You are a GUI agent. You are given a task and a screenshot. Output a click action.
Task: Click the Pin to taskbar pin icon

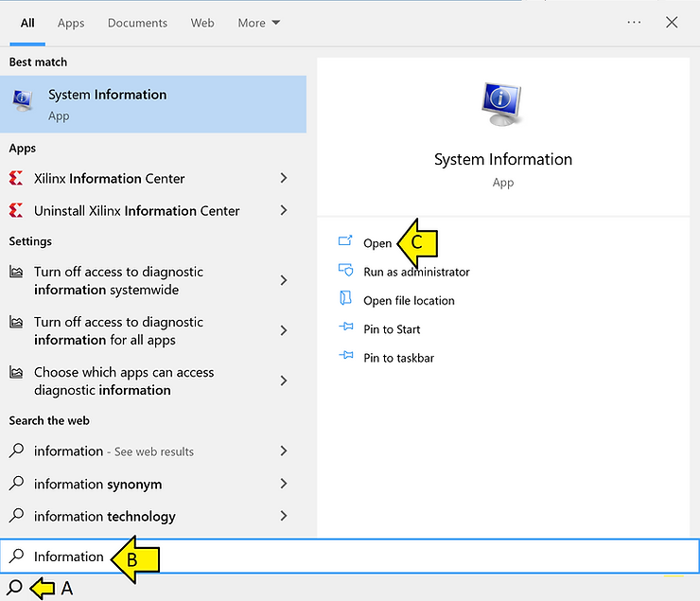coord(345,358)
